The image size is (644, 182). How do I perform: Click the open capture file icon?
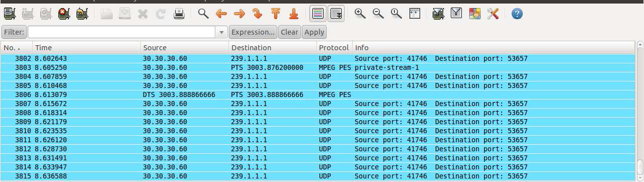[106, 14]
